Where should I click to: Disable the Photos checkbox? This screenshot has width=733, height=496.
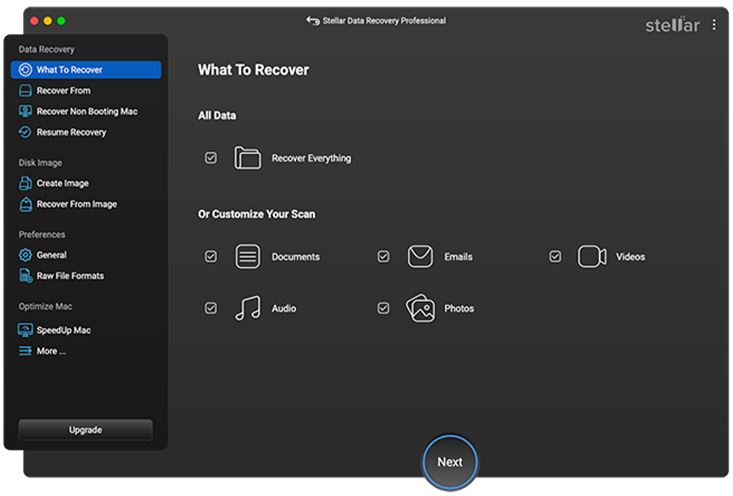pyautogui.click(x=383, y=308)
